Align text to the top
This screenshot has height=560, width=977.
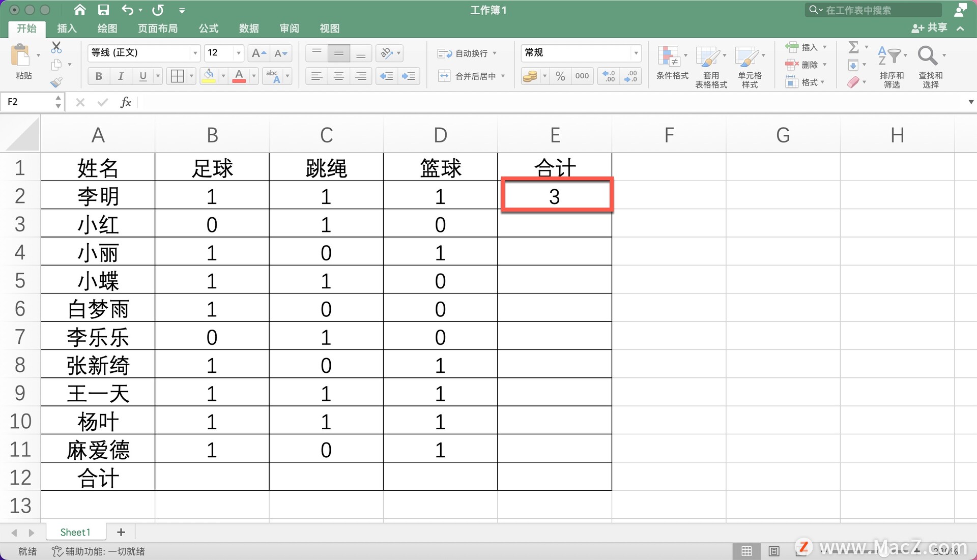pyautogui.click(x=317, y=53)
